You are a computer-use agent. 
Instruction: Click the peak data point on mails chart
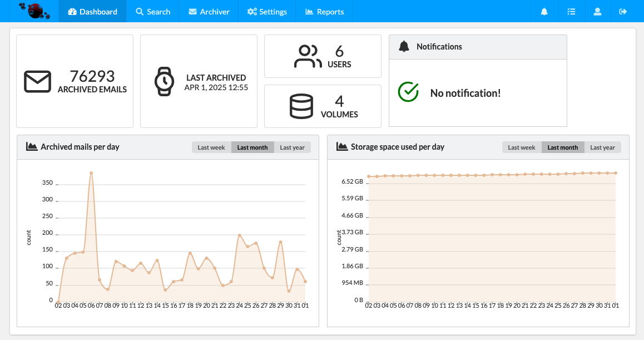tap(91, 173)
